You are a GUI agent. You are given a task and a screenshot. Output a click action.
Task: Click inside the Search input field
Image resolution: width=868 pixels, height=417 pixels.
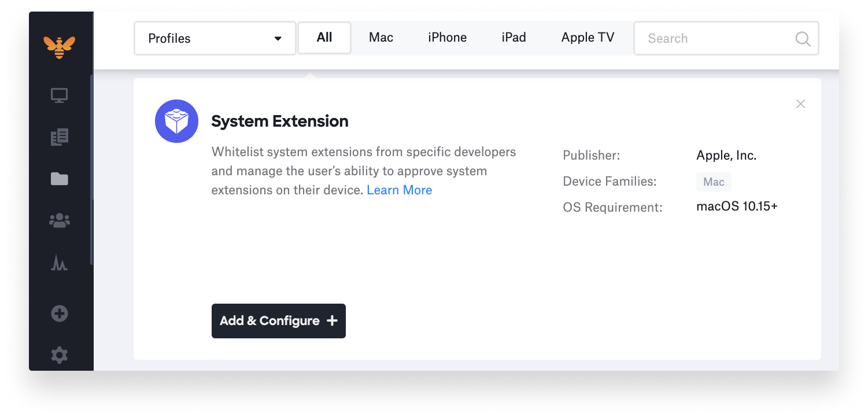[x=711, y=38]
